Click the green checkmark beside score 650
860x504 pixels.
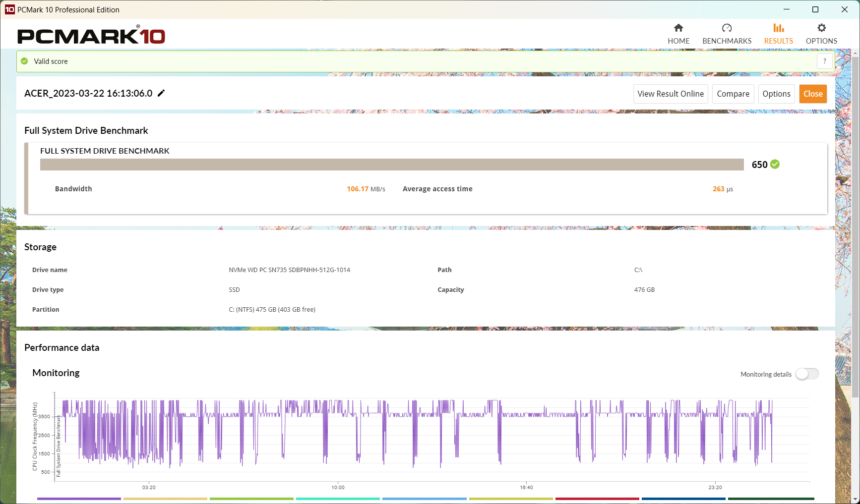pyautogui.click(x=775, y=164)
